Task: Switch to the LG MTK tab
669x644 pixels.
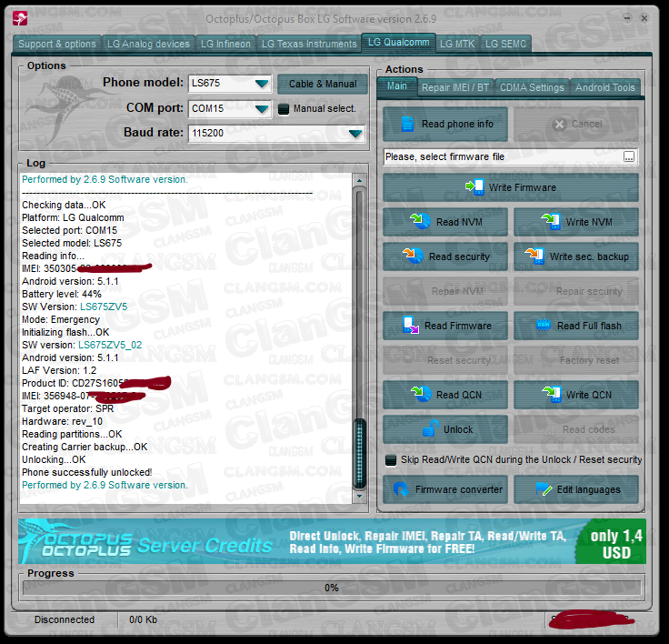Action: pyautogui.click(x=457, y=44)
